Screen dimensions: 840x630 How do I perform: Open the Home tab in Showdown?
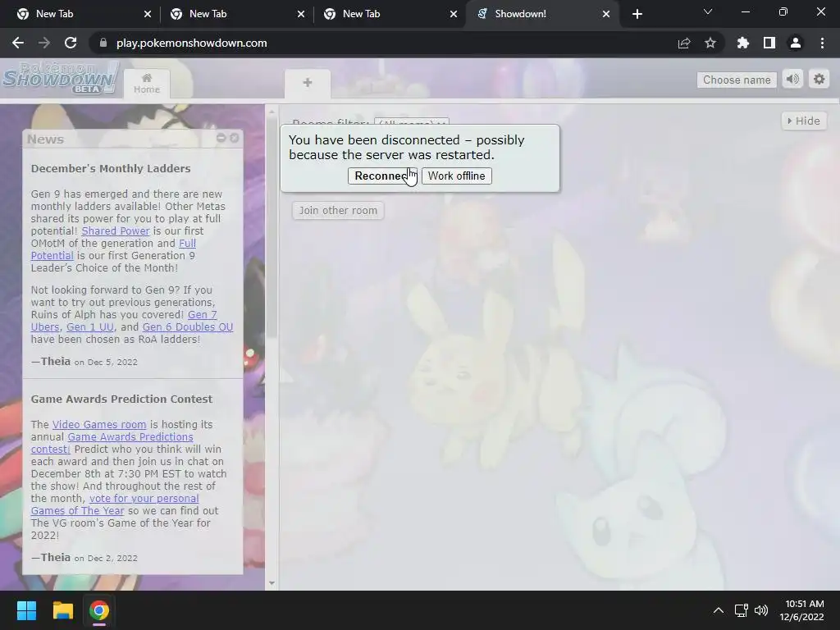147,84
